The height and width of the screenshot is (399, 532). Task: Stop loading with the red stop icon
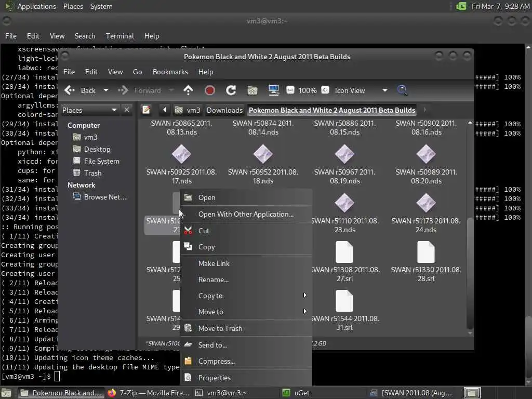(210, 90)
